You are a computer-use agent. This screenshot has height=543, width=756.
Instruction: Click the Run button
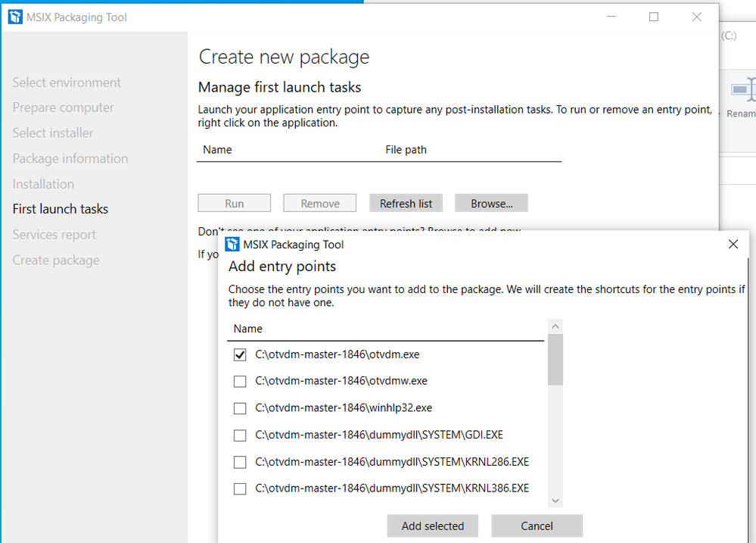(x=235, y=203)
